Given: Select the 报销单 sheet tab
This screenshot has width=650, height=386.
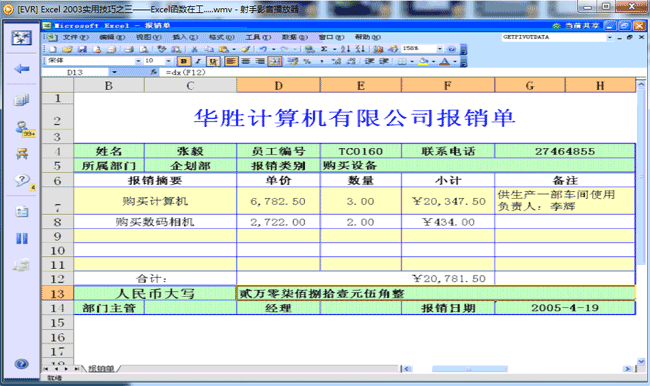Looking at the screenshot, I should (x=101, y=368).
